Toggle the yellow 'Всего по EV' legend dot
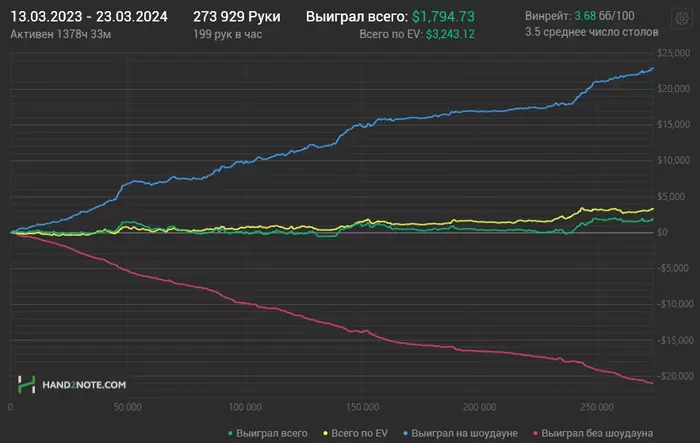 coord(325,433)
